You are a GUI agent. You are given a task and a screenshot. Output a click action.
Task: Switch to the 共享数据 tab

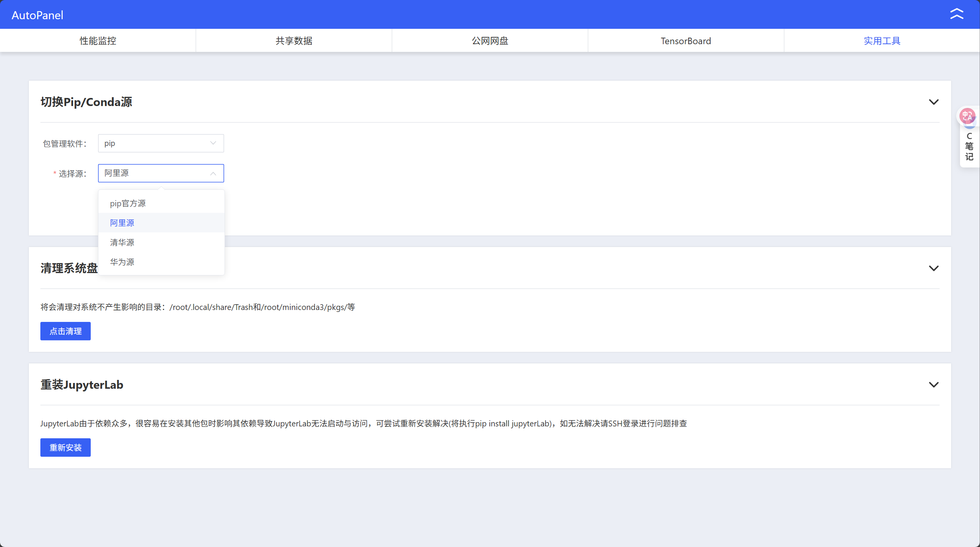coord(294,41)
